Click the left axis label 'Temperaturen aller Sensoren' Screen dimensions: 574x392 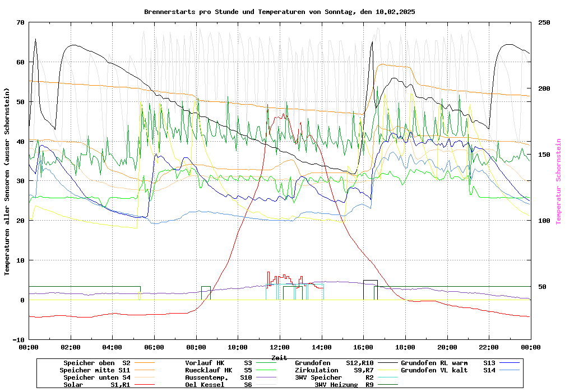7,181
